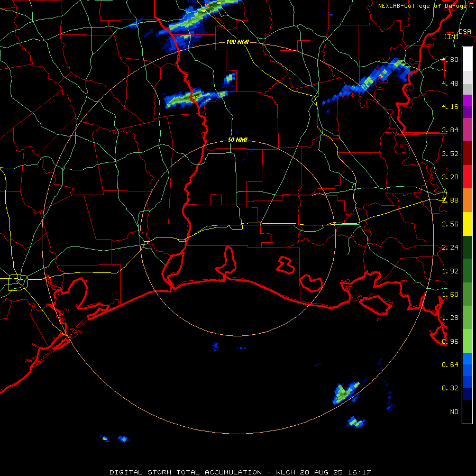This screenshot has width=476, height=476.
Task: Click the 0.64 legend value
Action: [450, 364]
